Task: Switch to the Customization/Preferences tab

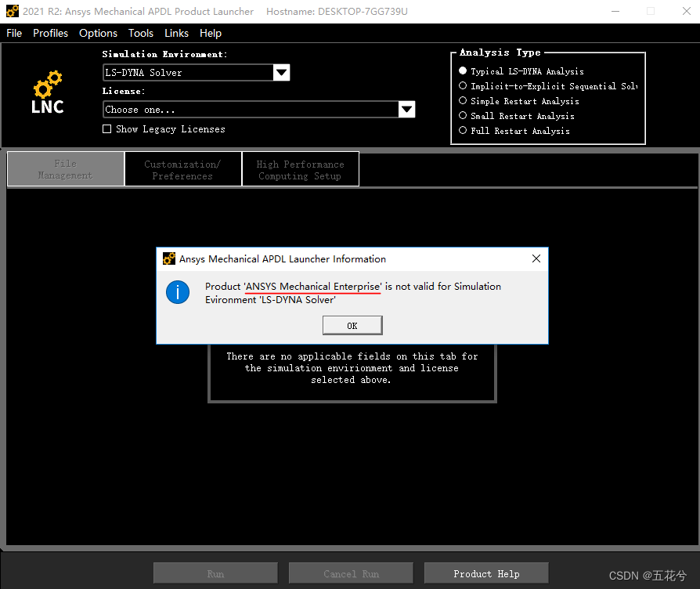Action: click(x=182, y=168)
